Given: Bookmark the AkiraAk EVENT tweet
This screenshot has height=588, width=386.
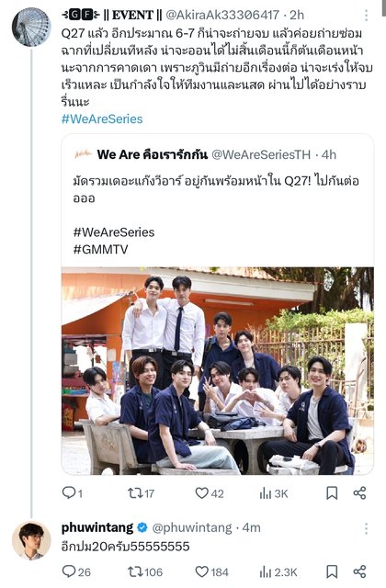Looking at the screenshot, I should [332, 492].
